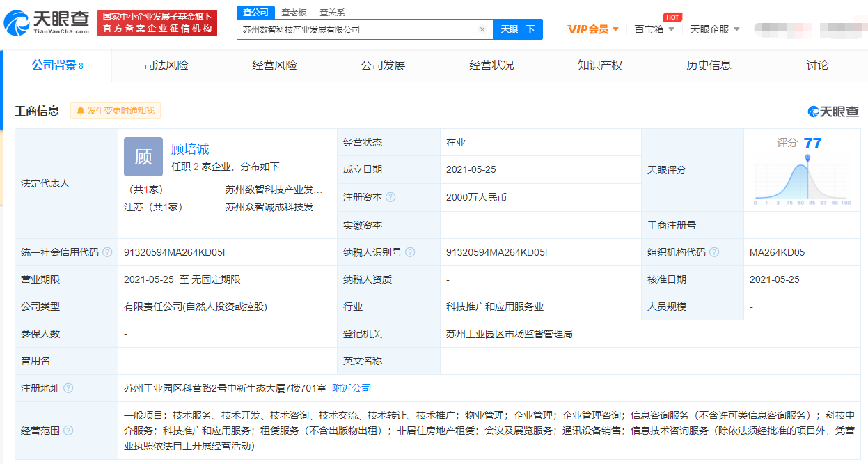Click help icon beside 组织机构代码

tap(714, 252)
